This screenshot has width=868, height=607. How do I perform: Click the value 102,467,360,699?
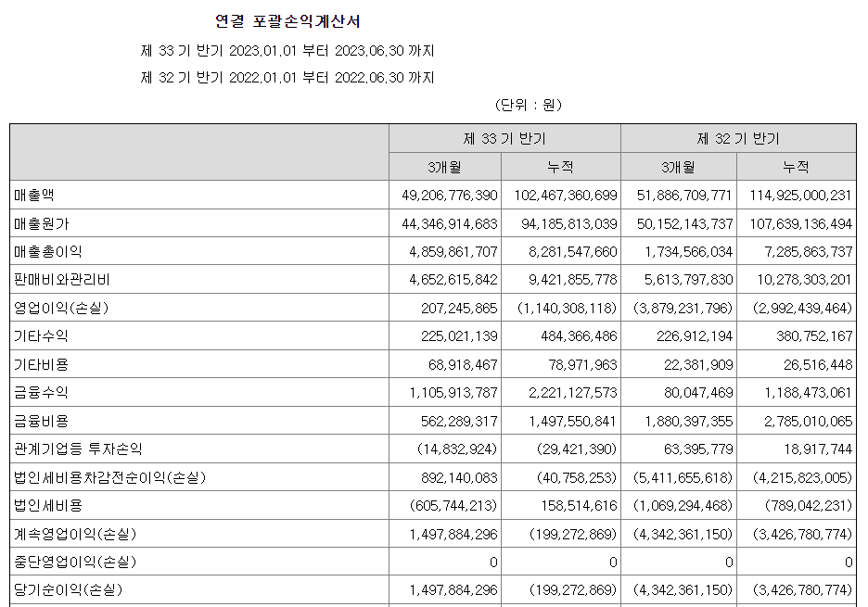[x=565, y=196]
